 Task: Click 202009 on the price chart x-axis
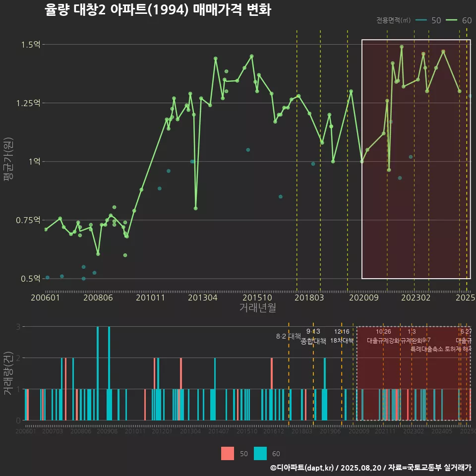click(x=363, y=297)
